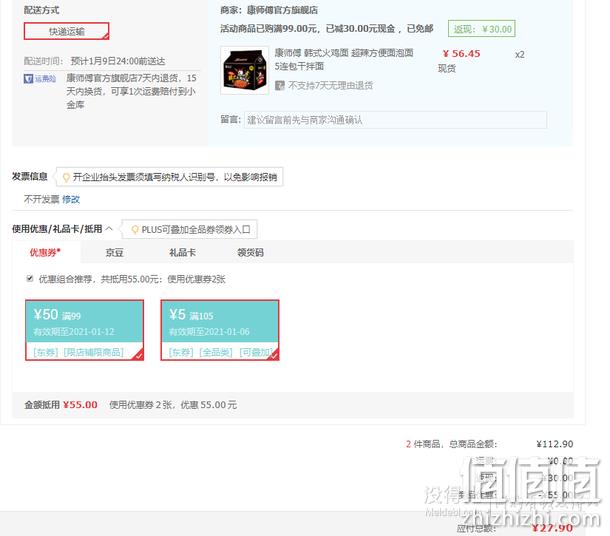Focus the 留言 message input field
This screenshot has width=610, height=536.
click(x=395, y=120)
